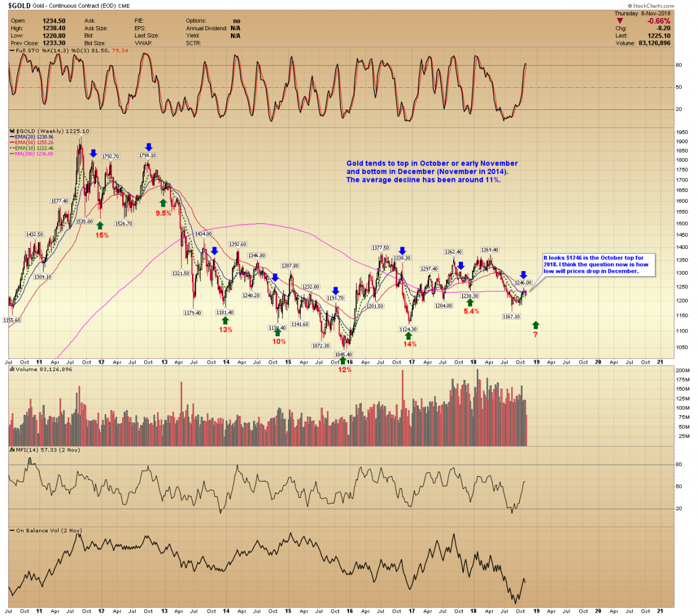Image resolution: width=698 pixels, height=616 pixels.
Task: Click the green up arrow above 14%
Action: pyautogui.click(x=409, y=336)
